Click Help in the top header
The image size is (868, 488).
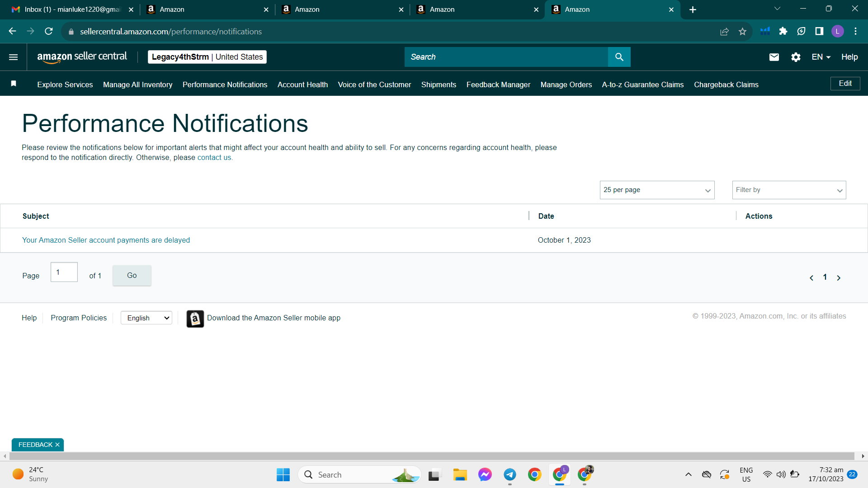(x=849, y=57)
